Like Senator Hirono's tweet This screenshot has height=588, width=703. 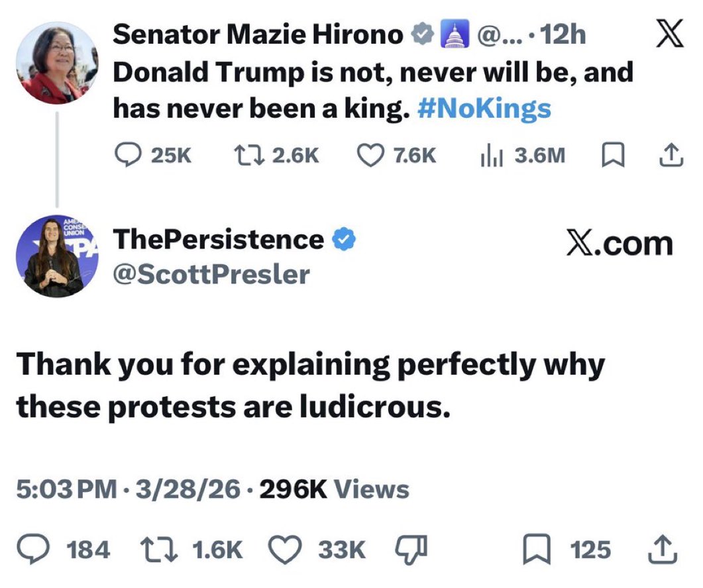pyautogui.click(x=370, y=155)
